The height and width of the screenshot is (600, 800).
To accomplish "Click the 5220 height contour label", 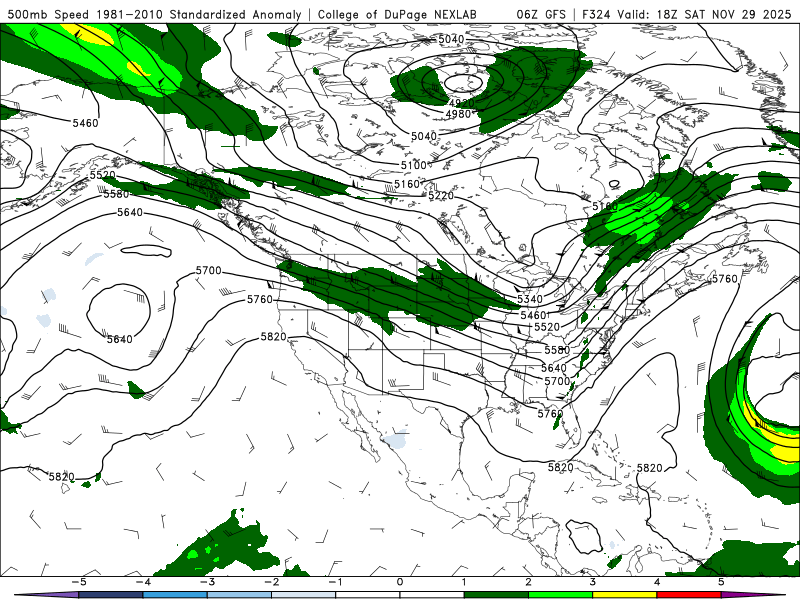I will (441, 195).
